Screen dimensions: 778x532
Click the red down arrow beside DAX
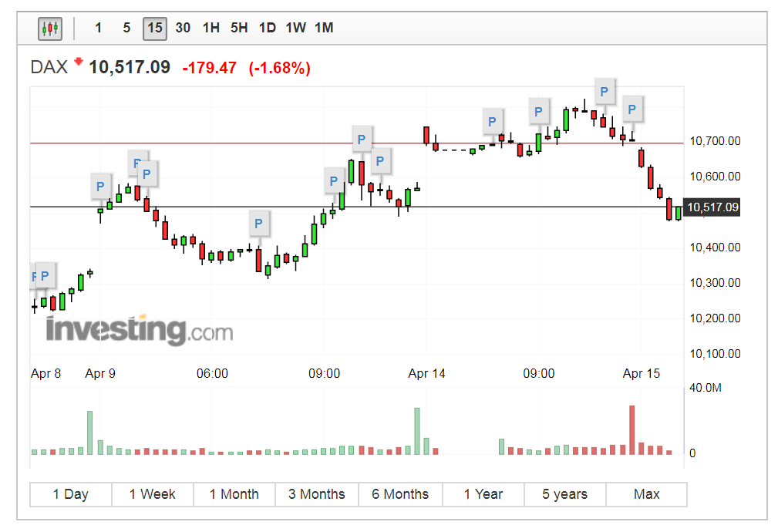point(78,63)
